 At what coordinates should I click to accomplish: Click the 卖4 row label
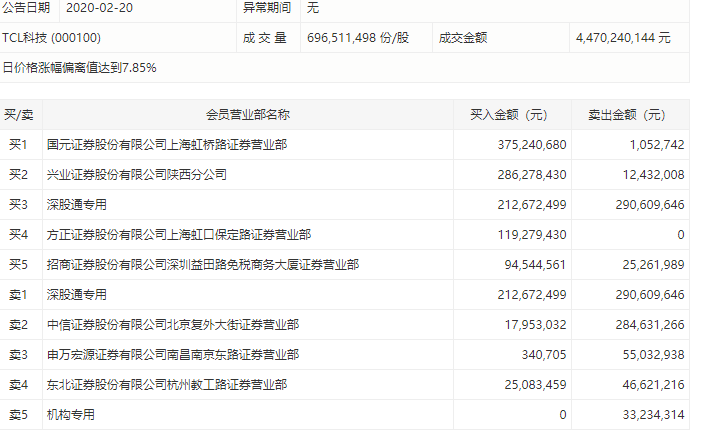click(18, 385)
